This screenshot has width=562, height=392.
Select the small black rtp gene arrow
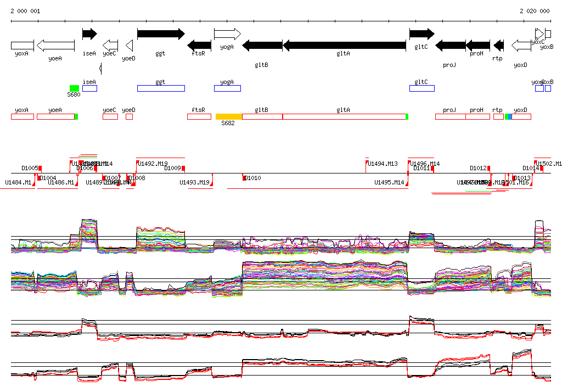click(498, 46)
